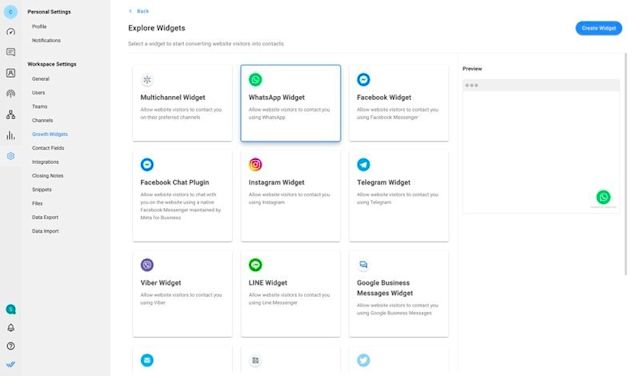Click the Facebook Chat Plugin icon
The height and width of the screenshot is (376, 640).
(147, 165)
